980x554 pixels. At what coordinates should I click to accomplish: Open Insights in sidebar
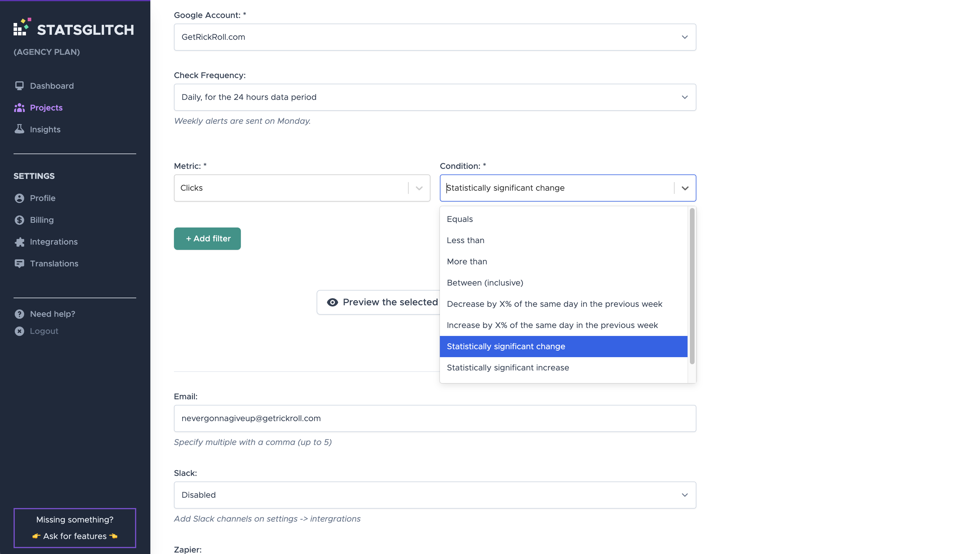(x=45, y=129)
